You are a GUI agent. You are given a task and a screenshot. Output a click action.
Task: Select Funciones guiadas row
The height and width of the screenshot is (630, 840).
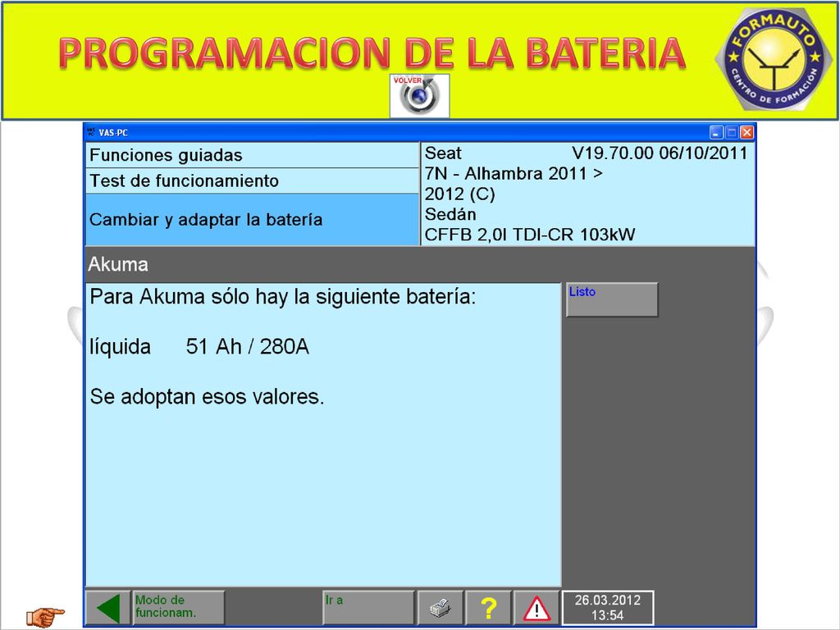tap(252, 155)
